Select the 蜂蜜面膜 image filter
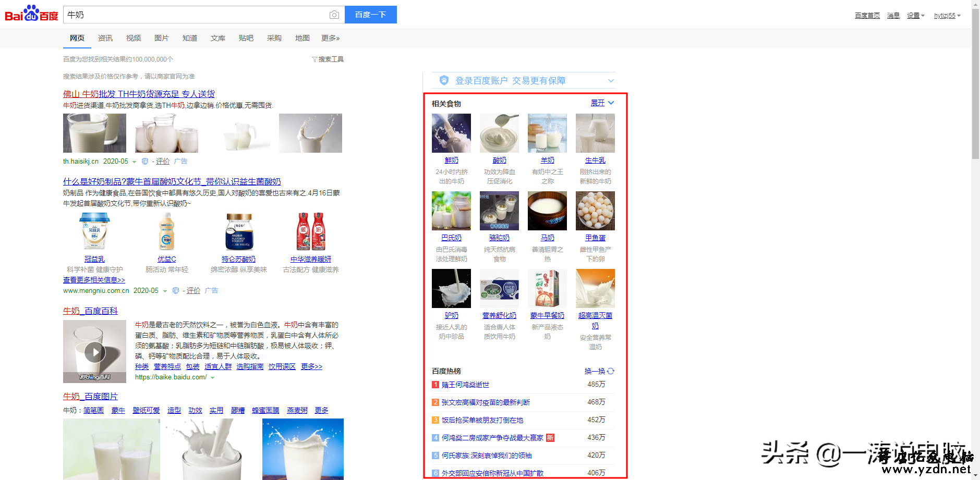980x480 pixels. (265, 411)
